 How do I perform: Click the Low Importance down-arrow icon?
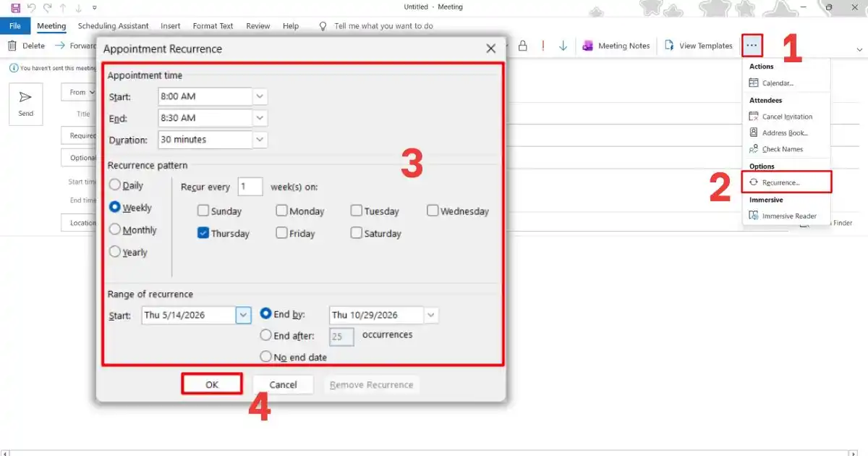click(563, 46)
